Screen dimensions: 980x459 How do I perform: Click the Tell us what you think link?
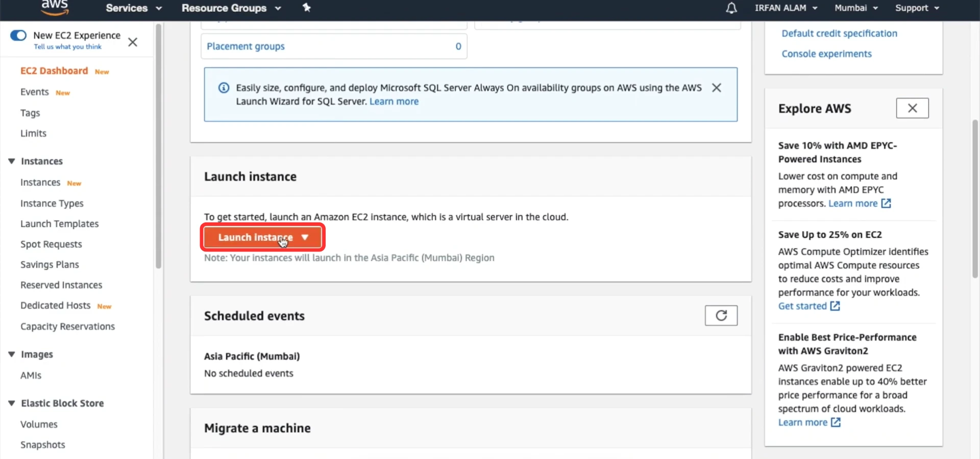pyautogui.click(x=67, y=47)
